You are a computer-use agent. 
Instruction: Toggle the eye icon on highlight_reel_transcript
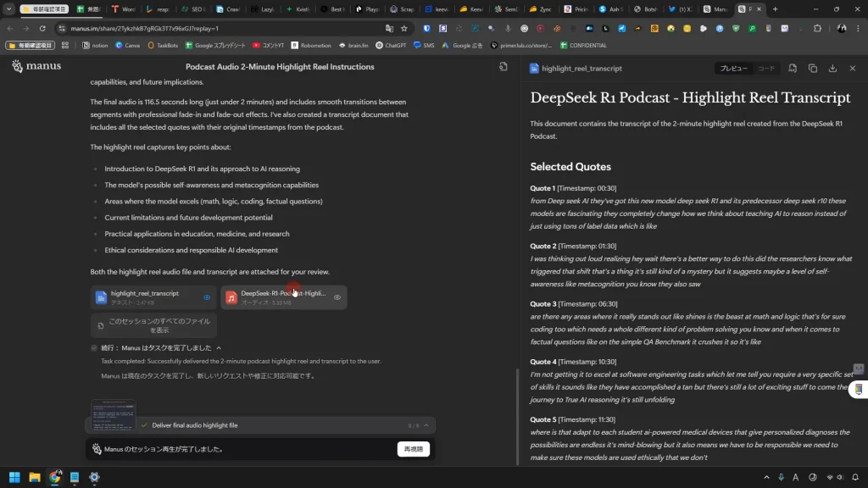click(x=207, y=297)
